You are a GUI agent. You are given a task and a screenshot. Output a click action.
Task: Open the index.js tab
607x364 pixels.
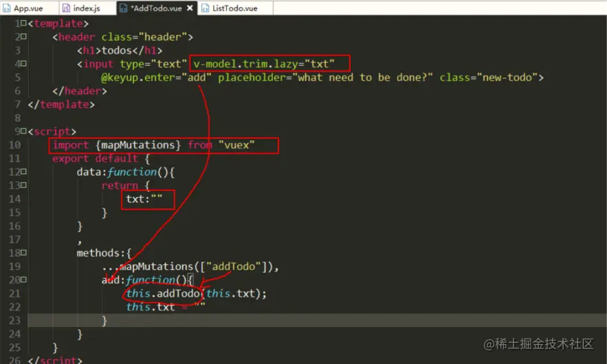[87, 8]
